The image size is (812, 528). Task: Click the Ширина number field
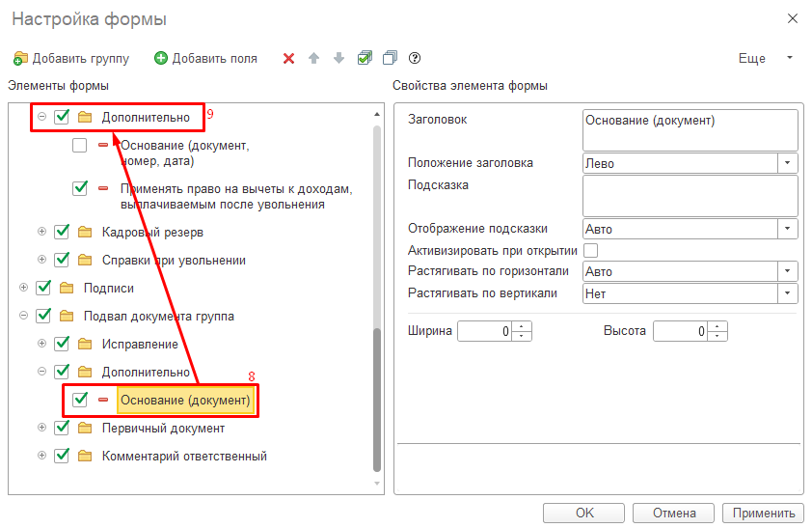pyautogui.click(x=485, y=331)
